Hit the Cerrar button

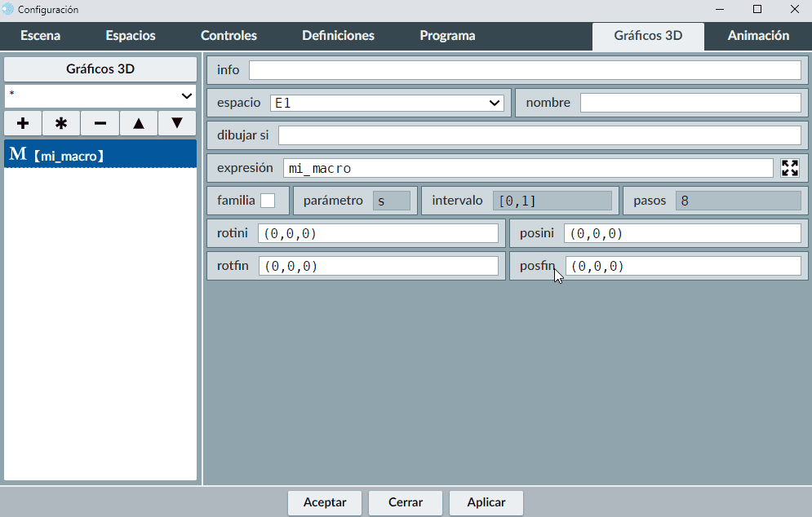coord(406,502)
